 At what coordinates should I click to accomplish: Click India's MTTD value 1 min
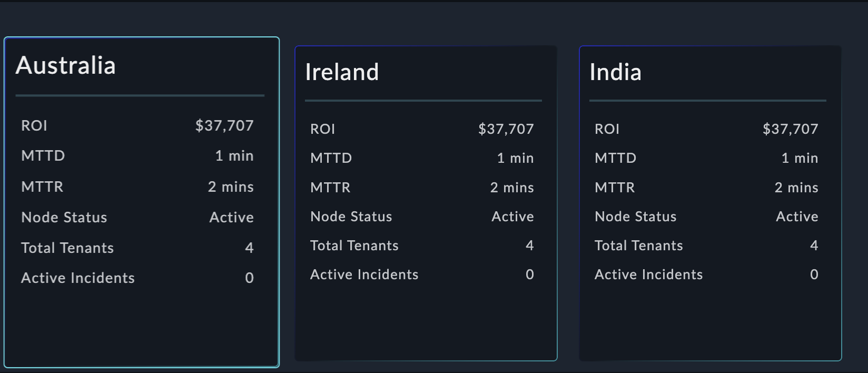(x=800, y=158)
